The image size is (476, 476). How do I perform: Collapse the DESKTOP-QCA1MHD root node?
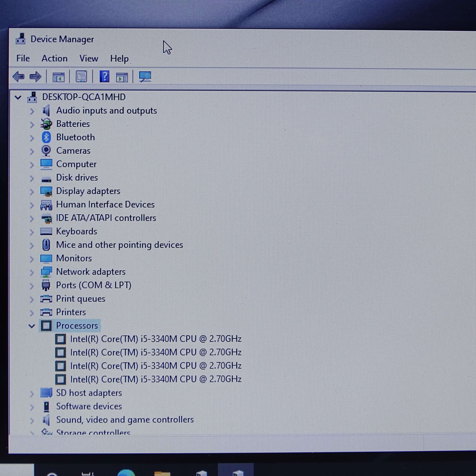(18, 98)
